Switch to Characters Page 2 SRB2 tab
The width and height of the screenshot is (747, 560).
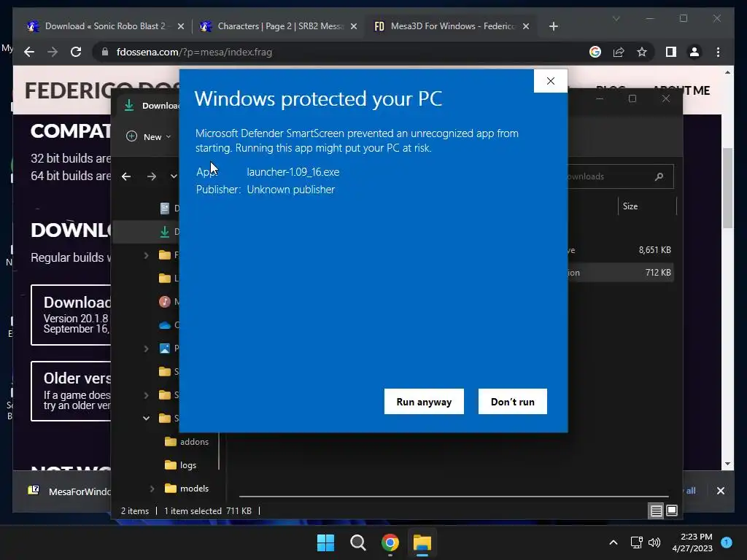(x=279, y=26)
